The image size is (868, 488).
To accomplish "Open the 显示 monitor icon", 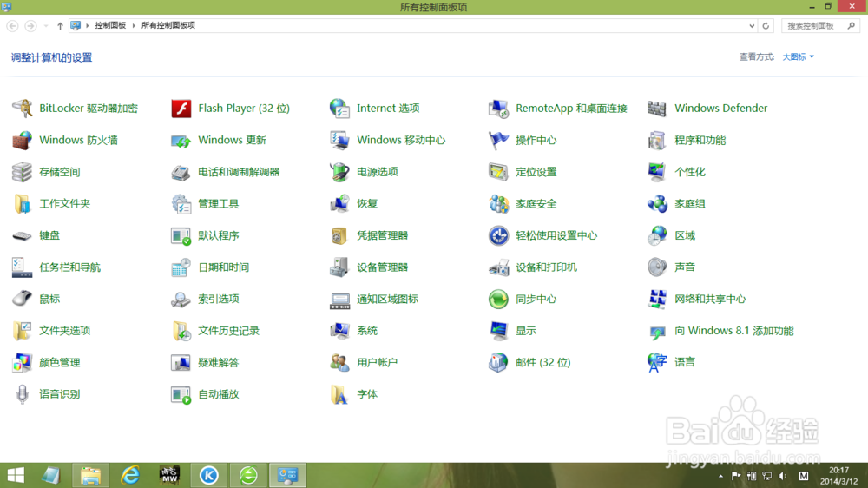I will coord(498,331).
